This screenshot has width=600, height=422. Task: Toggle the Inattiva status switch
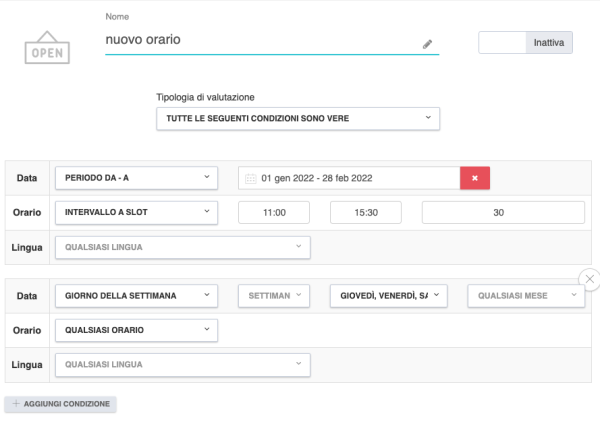click(x=525, y=42)
